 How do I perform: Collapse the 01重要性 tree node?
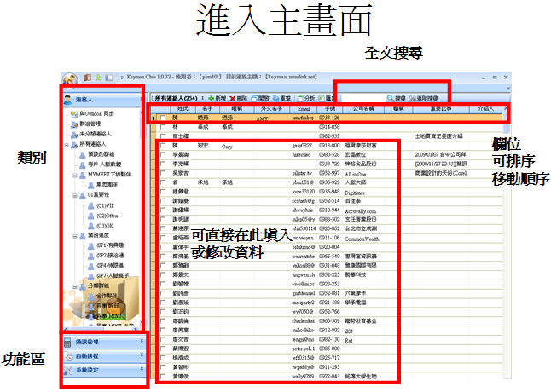pyautogui.click(x=75, y=196)
